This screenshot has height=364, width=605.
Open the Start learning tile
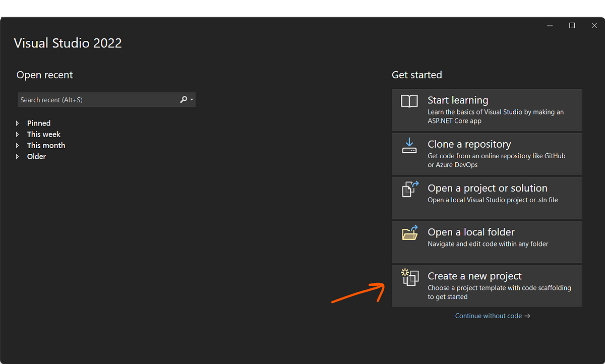pos(487,109)
